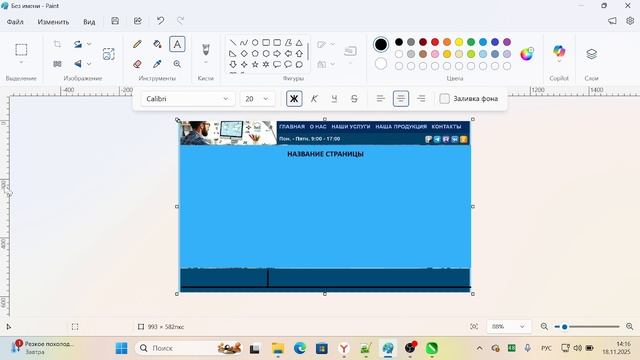Open the Calibri font dropdown
The image size is (640, 360).
pyautogui.click(x=188, y=99)
